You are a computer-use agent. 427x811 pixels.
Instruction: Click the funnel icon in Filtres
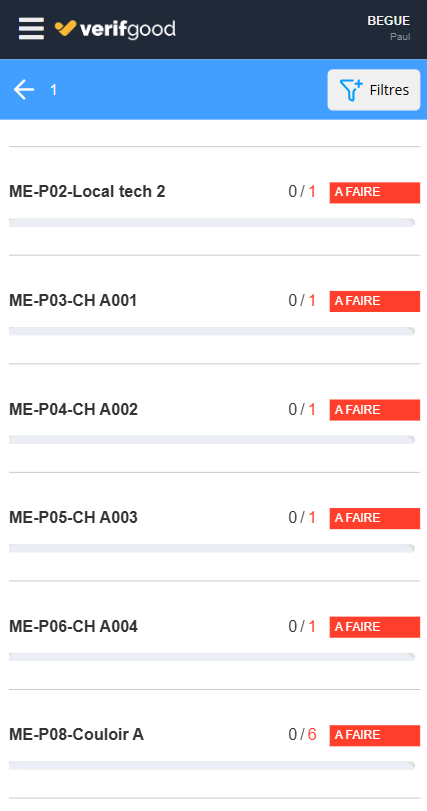click(x=351, y=90)
